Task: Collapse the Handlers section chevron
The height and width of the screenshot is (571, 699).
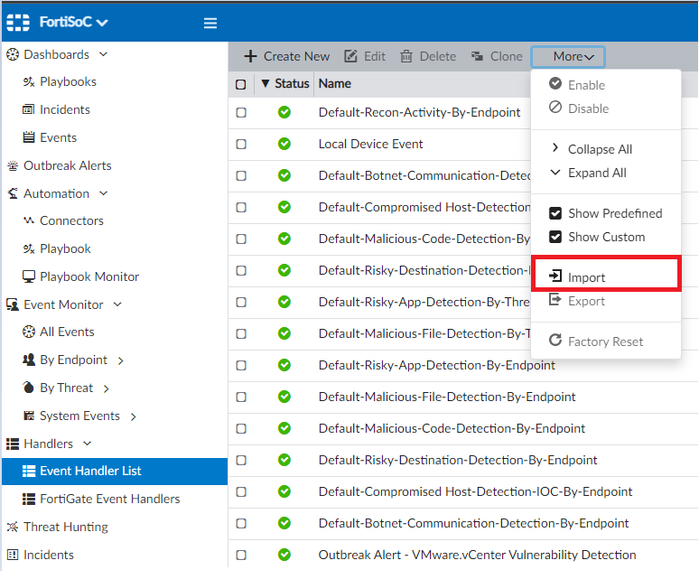Action: (87, 443)
